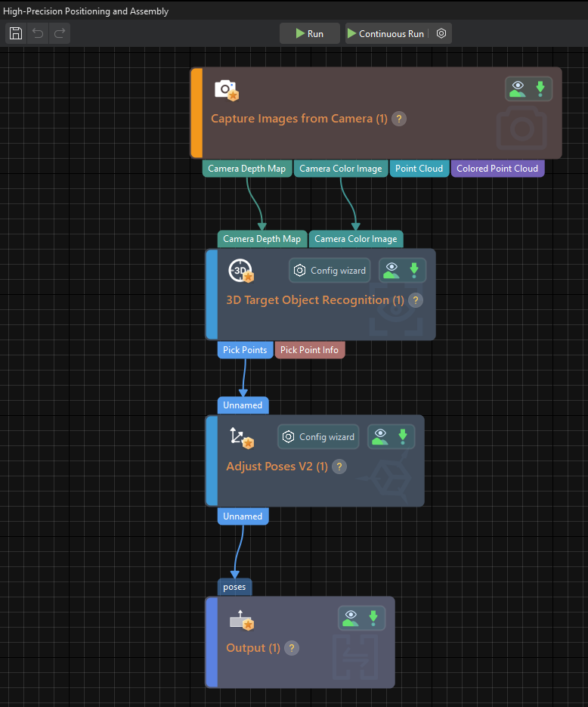Image resolution: width=588 pixels, height=707 pixels.
Task: Open Config wizard for 3D Target Object Recognition
Action: (x=330, y=271)
